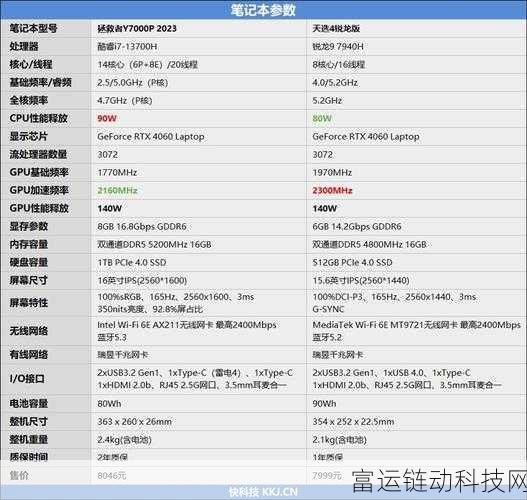527x500 pixels.
Task: Click the 354 x 252 x 22.5mm cell
Action: coord(353,421)
